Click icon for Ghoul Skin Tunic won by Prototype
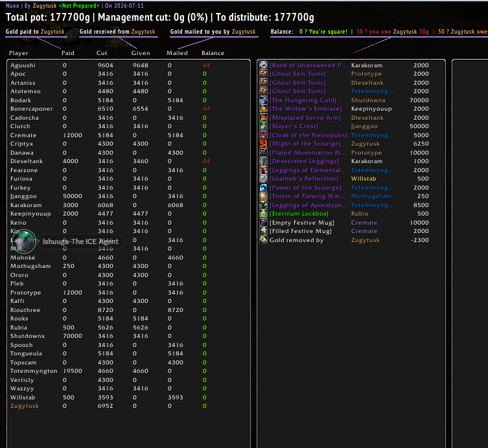Image resolution: width=488 pixels, height=448 pixels. tap(264, 74)
